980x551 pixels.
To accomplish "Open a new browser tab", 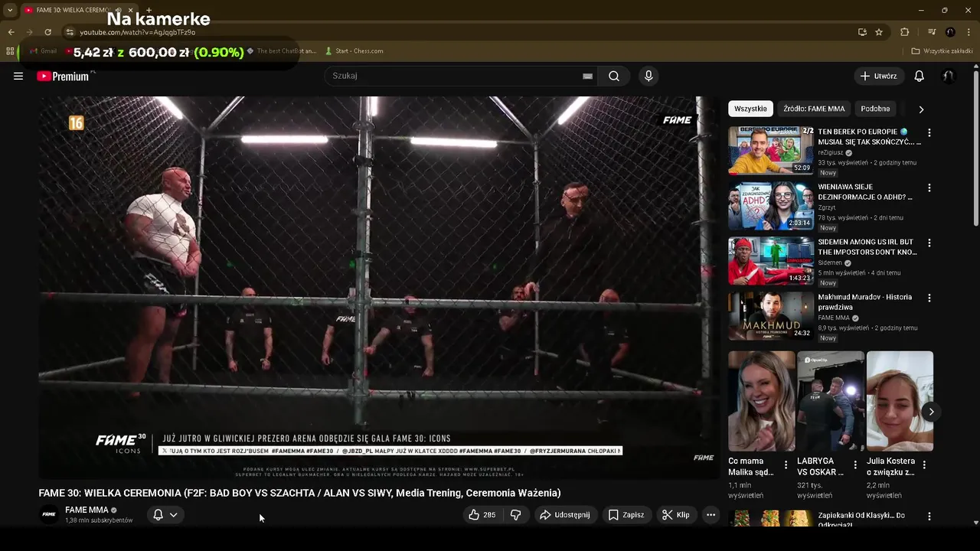I will [x=149, y=10].
